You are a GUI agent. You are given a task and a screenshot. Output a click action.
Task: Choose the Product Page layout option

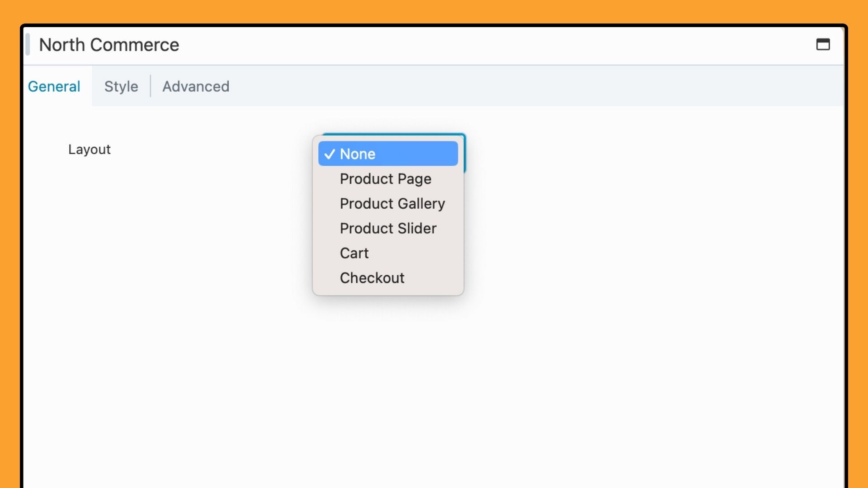(386, 179)
